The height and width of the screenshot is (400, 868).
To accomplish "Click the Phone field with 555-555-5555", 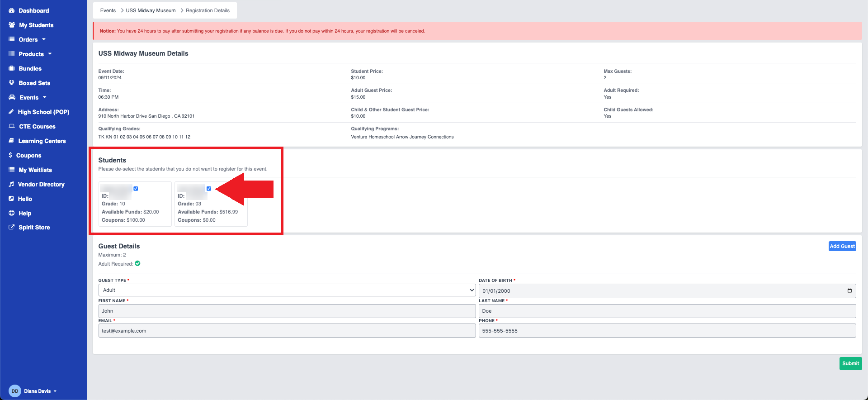I will tap(667, 331).
